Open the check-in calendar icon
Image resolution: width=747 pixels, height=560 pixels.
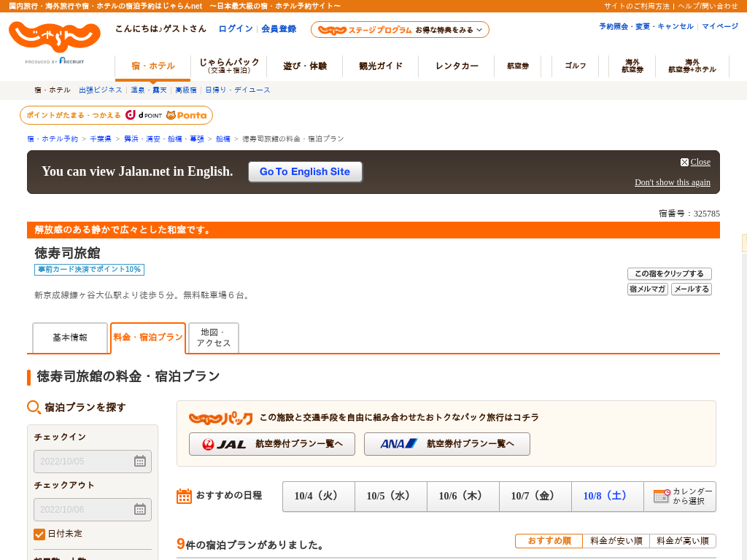point(139,461)
